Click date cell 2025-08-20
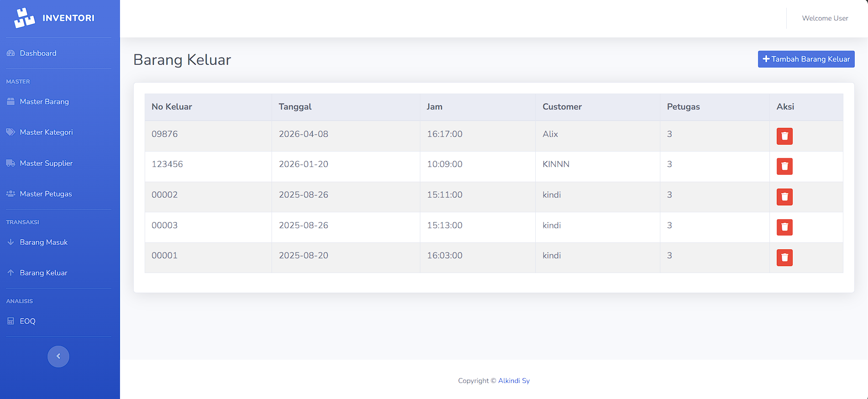The height and width of the screenshot is (399, 868). [x=346, y=257]
